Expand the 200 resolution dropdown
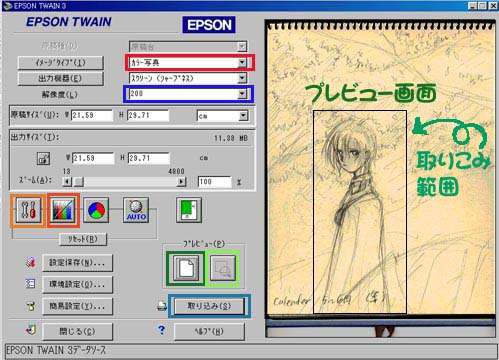The width and height of the screenshot is (499, 360). [242, 94]
